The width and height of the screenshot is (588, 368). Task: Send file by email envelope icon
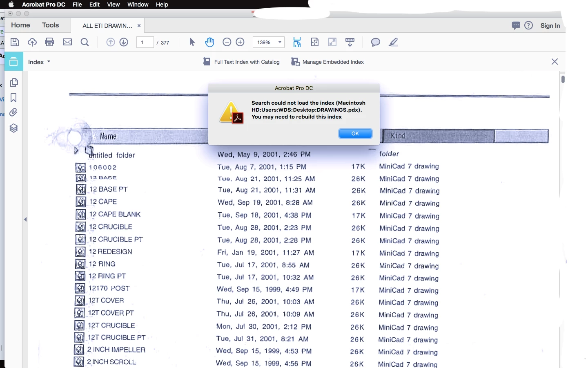(67, 42)
